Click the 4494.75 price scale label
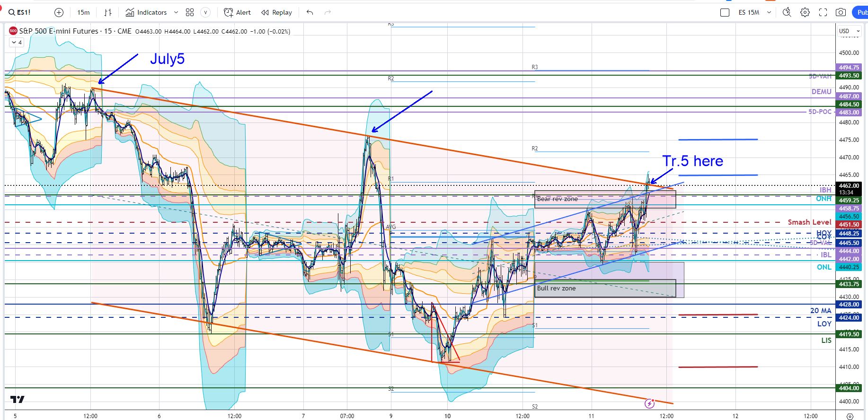 tap(849, 67)
